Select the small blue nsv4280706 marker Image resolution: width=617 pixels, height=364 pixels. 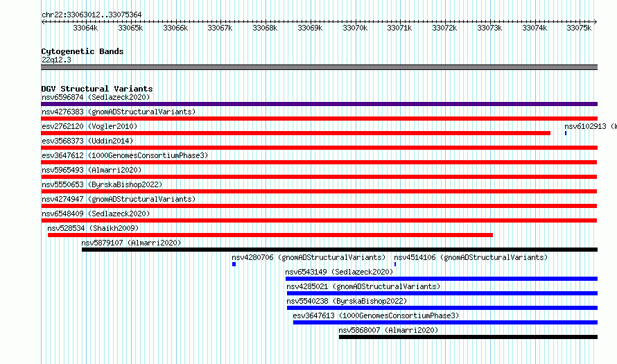point(234,264)
